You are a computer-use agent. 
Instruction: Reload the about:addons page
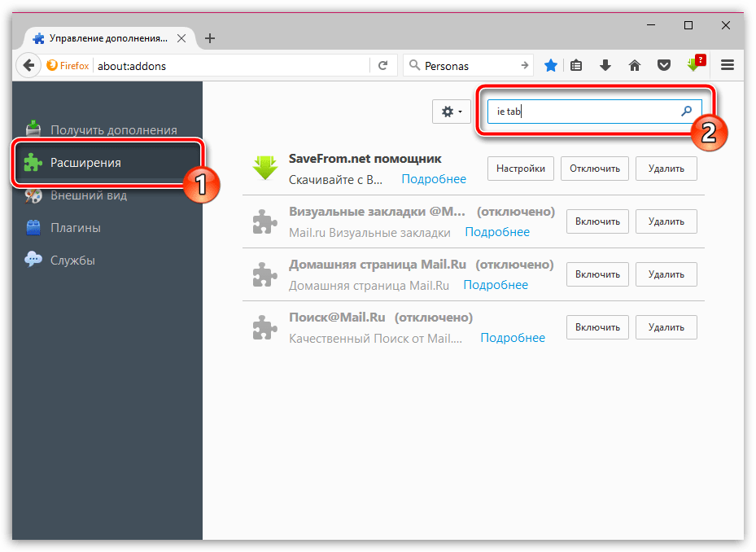point(382,66)
